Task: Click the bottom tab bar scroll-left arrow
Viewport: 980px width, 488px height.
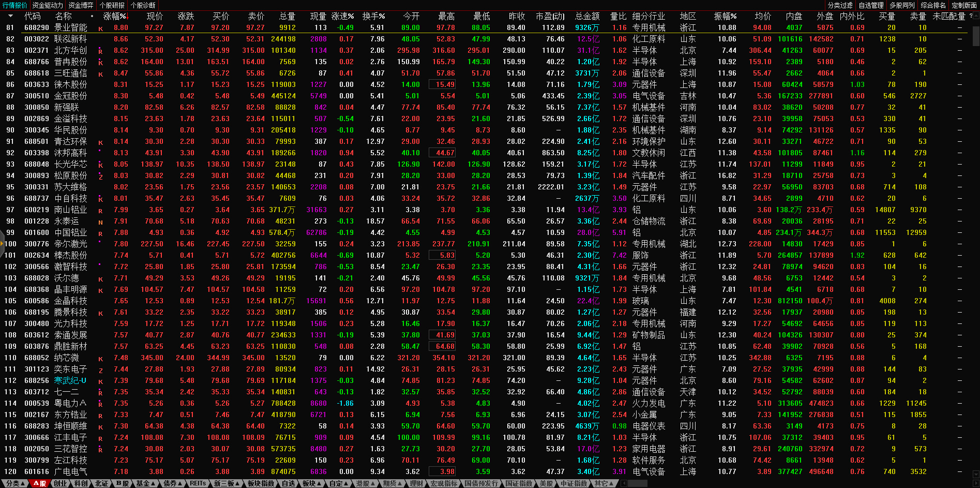Action: [x=624, y=483]
